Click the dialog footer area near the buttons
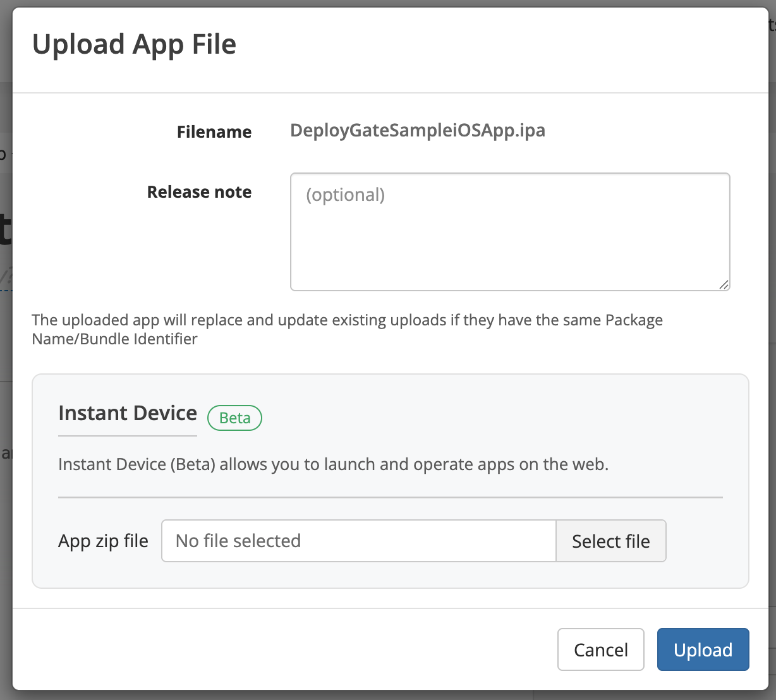 316,649
